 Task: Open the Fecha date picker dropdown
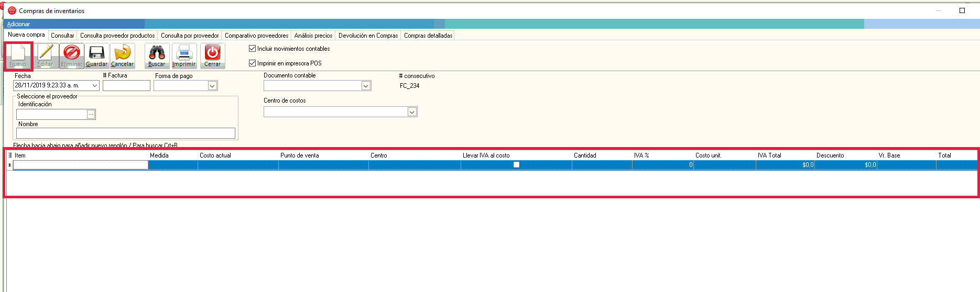[95, 86]
